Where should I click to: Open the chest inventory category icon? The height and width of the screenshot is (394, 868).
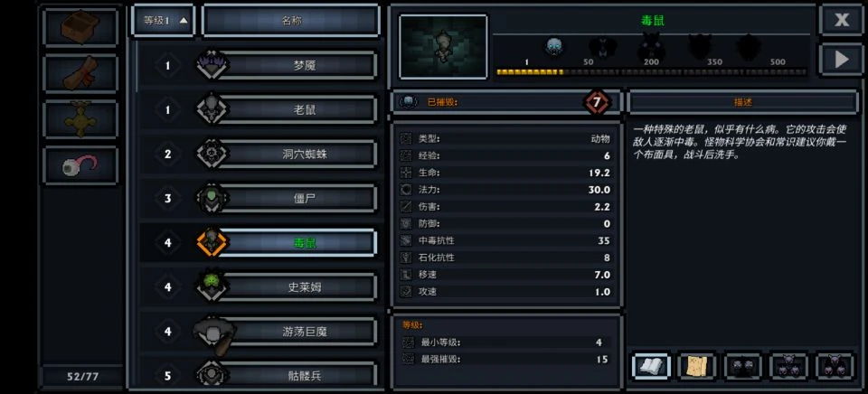[x=80, y=26]
